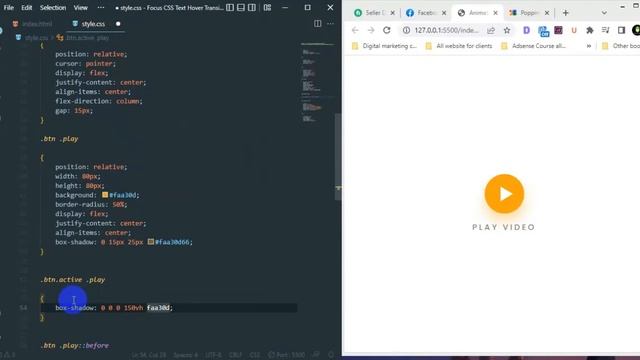The image size is (640, 360).
Task: Open the media control playlist icon
Action: tap(605, 30)
